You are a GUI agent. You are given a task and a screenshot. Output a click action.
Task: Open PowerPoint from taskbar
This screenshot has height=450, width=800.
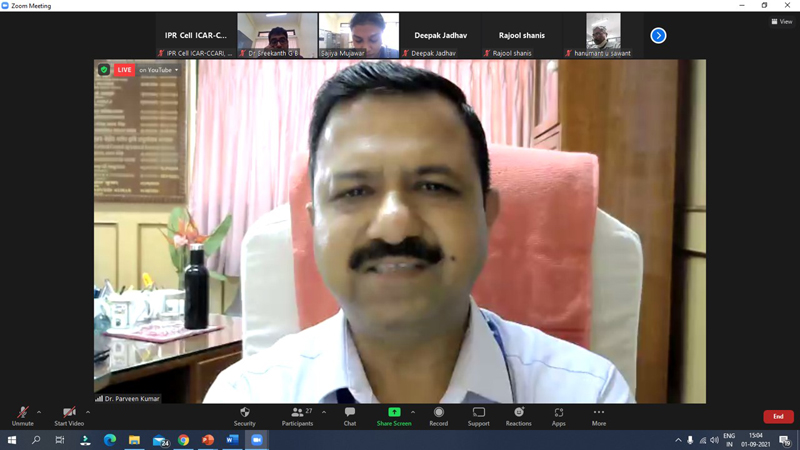pyautogui.click(x=208, y=440)
